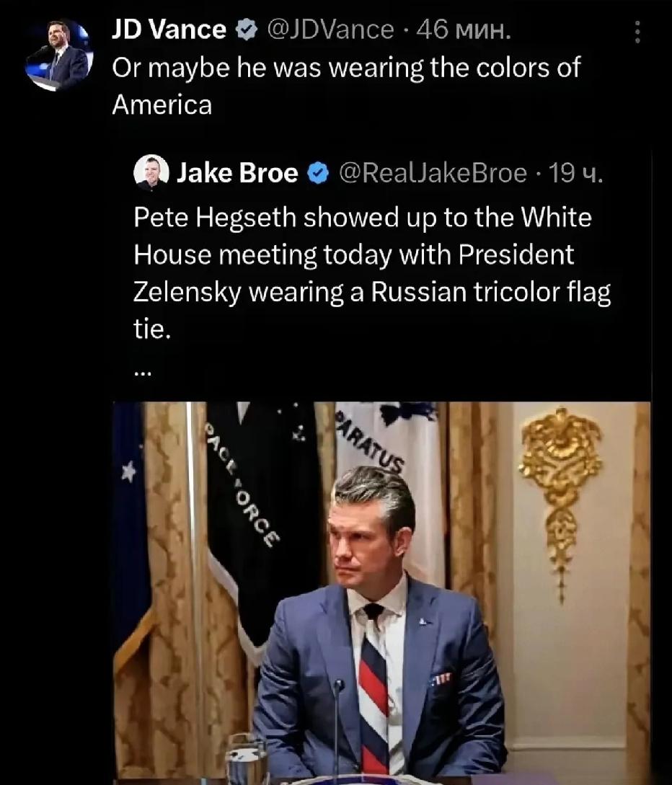Open the attached photo of the suited man
672x785 pixels.
pos(381,593)
